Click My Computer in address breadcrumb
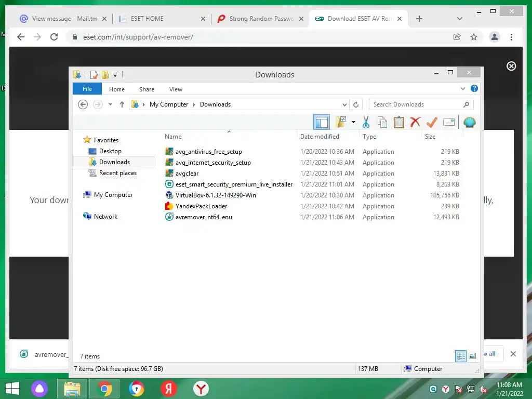Viewport: 532px width, 399px height. click(x=169, y=104)
